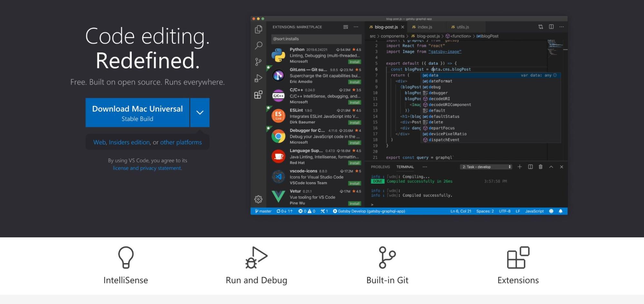
Task: Click the kill terminal trash icon
Action: (541, 167)
